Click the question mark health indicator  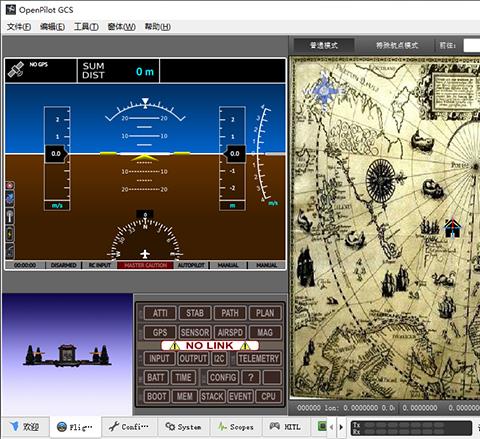point(251,378)
